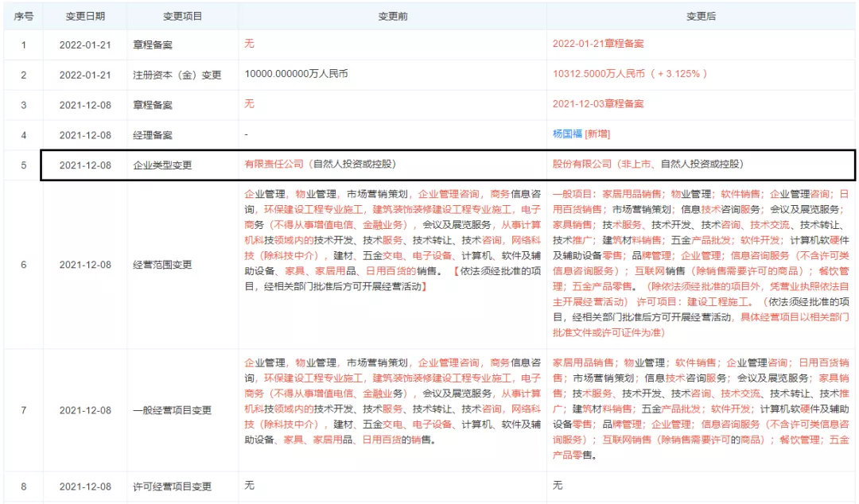Select 有限责任公司（自然人投资或控股） before-change text

click(x=320, y=165)
